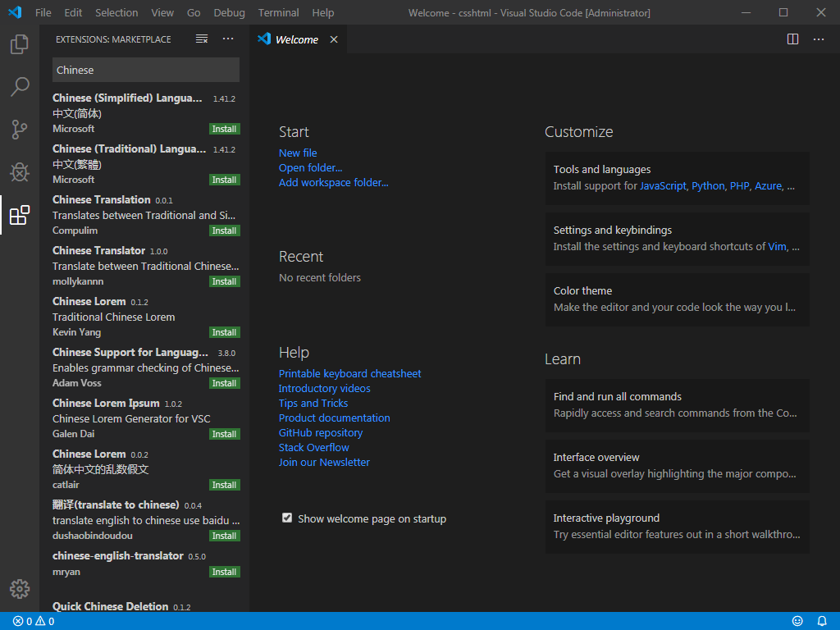Select Quick Chinese Deletion extension entry
840x630 pixels.
(146, 605)
